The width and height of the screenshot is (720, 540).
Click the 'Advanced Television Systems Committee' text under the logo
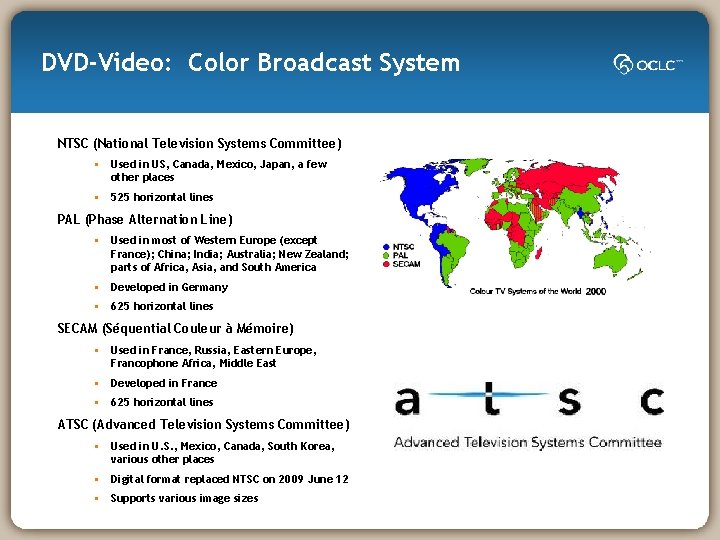pos(528,442)
